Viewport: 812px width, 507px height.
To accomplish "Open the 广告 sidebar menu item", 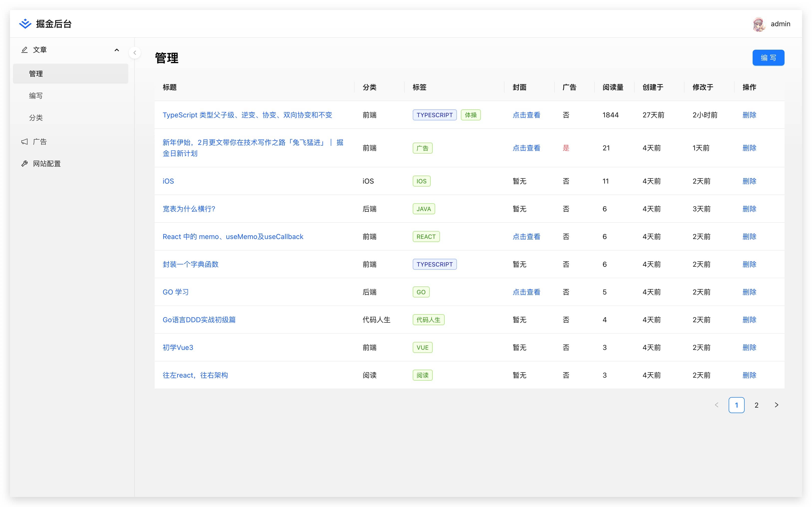I will tap(70, 142).
